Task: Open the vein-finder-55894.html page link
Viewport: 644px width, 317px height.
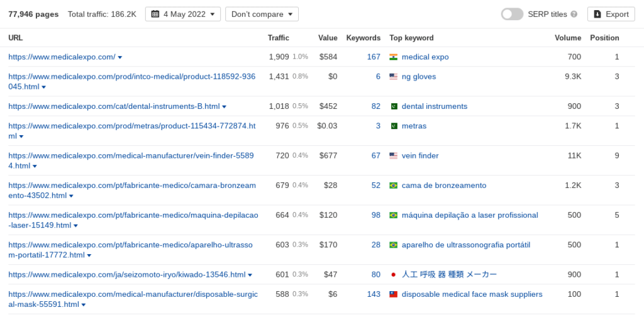Action: [131, 160]
